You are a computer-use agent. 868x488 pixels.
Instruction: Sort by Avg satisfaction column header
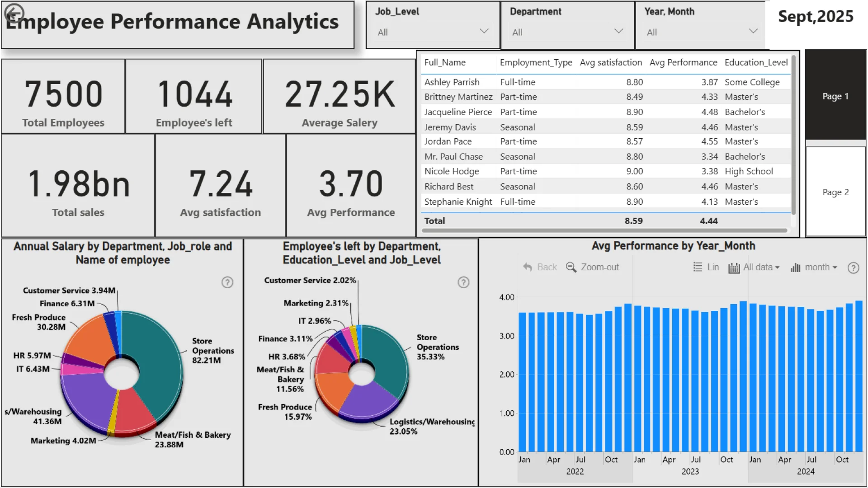610,63
